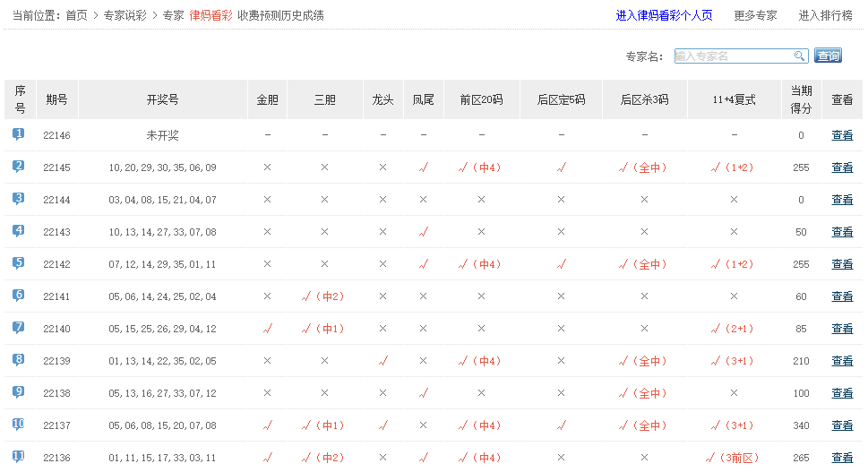Open 首页 in the breadcrumb
Screen dimensions: 868x472
(77, 16)
